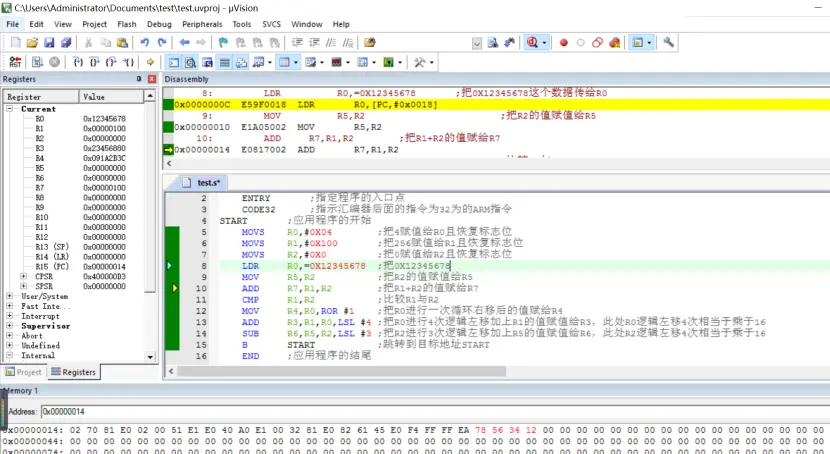830x454 pixels.
Task: Enable/disable the current breakpoint
Action: pos(581,42)
